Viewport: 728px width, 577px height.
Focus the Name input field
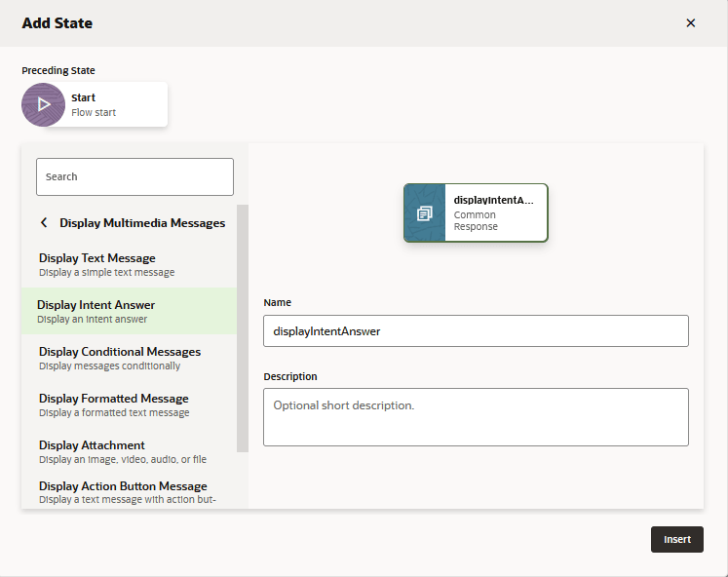click(x=476, y=331)
